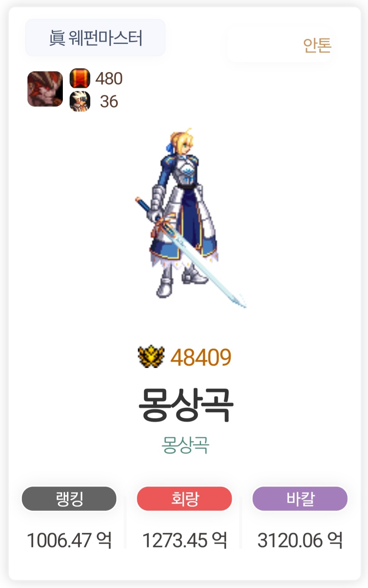Click the character face icon beside 36
The image size is (368, 588).
[x=80, y=101]
